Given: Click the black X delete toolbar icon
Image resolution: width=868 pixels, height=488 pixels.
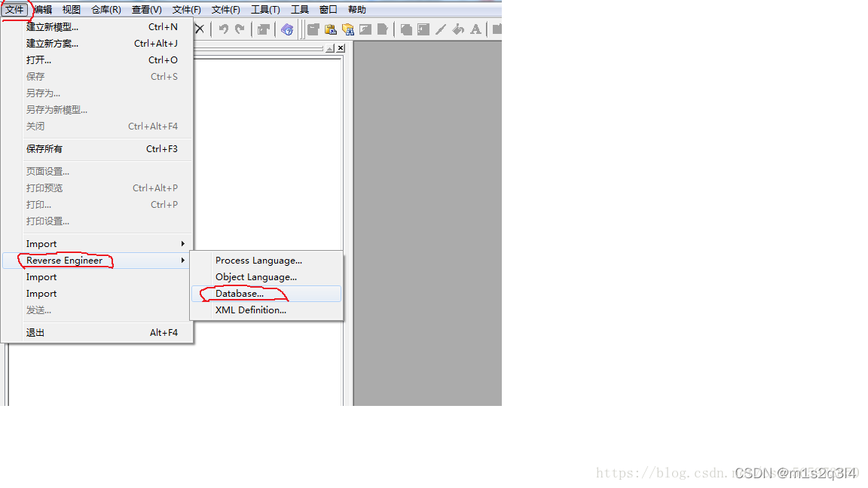Looking at the screenshot, I should coord(199,29).
